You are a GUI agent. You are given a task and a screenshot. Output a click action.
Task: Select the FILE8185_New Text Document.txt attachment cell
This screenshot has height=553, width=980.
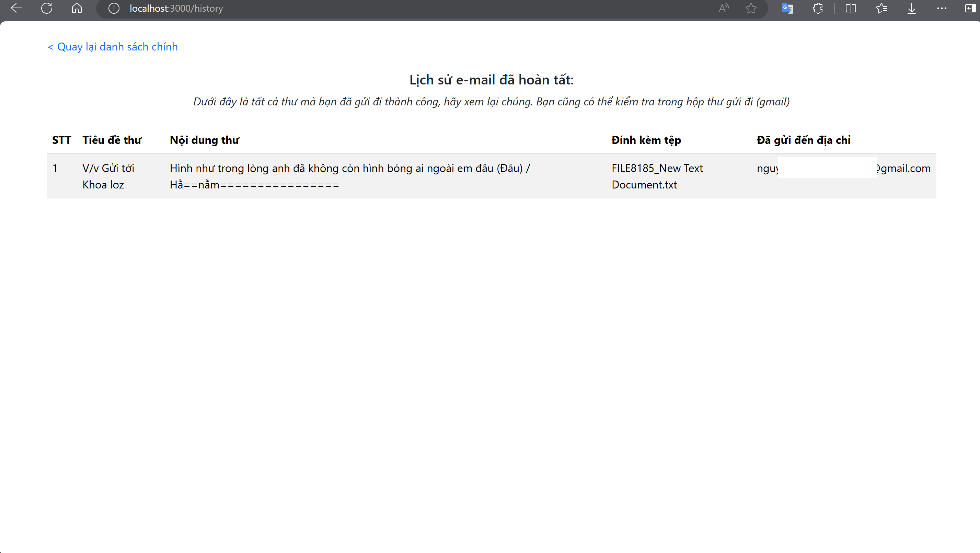tap(657, 176)
